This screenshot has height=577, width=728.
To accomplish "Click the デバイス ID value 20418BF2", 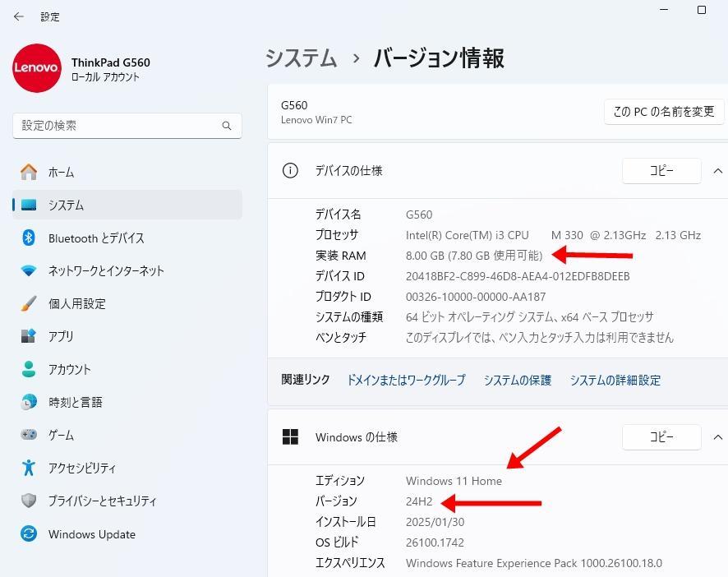I will click(518, 276).
